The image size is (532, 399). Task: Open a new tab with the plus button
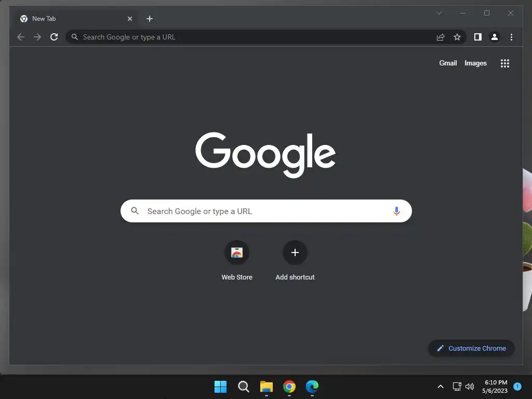tap(150, 19)
